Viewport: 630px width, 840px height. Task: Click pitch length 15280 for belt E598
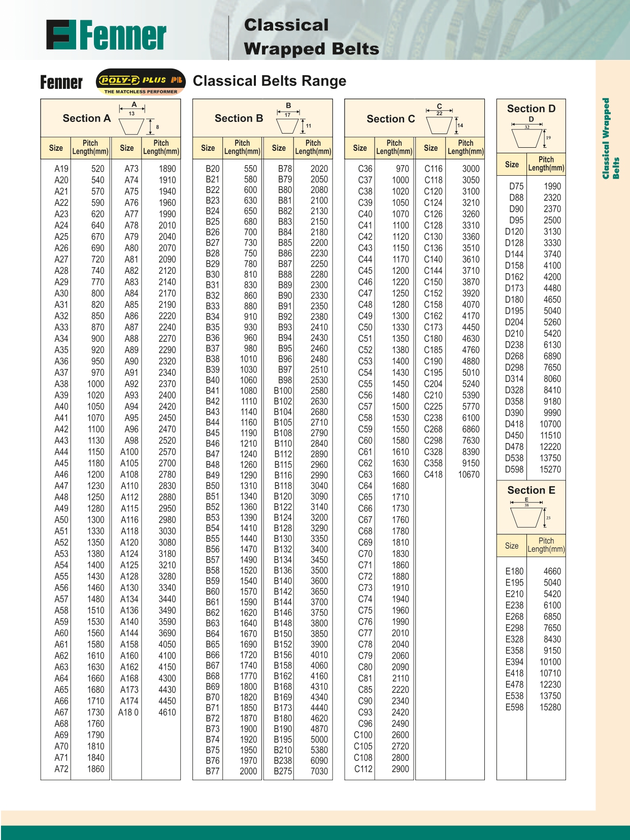pyautogui.click(x=550, y=707)
